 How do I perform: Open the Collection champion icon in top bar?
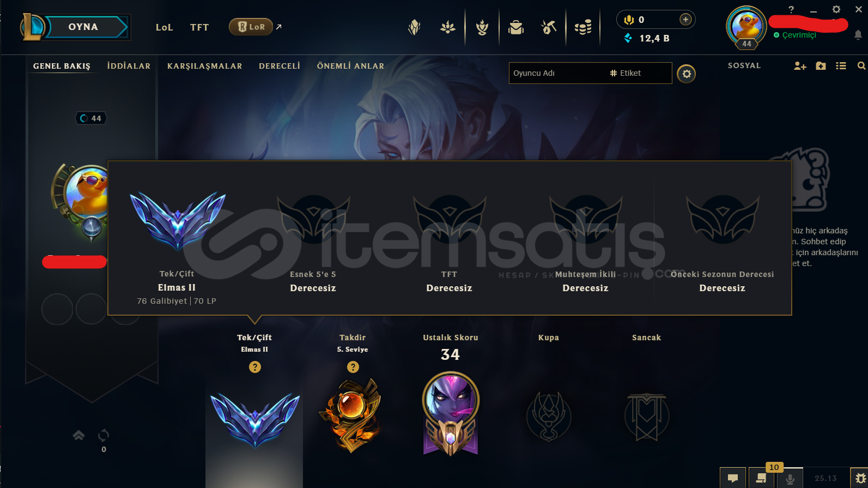tap(515, 27)
